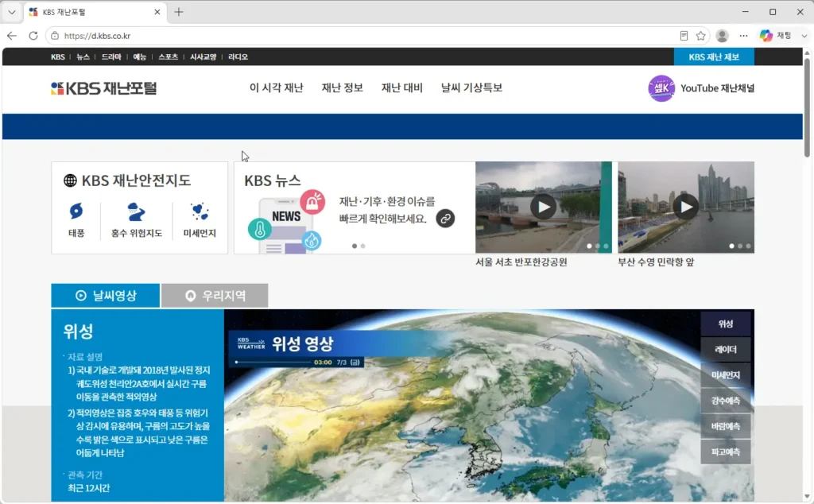Click the 부산 수영 민락항 앞 caption

point(656,262)
